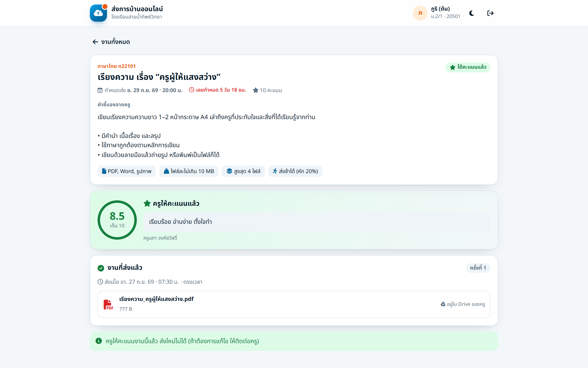Click คำชี้แจงจากครู section label

(114, 105)
